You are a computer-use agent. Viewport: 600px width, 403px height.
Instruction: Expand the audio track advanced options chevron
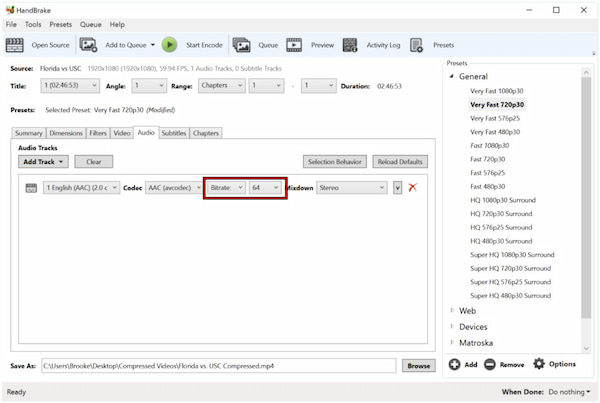click(x=398, y=188)
